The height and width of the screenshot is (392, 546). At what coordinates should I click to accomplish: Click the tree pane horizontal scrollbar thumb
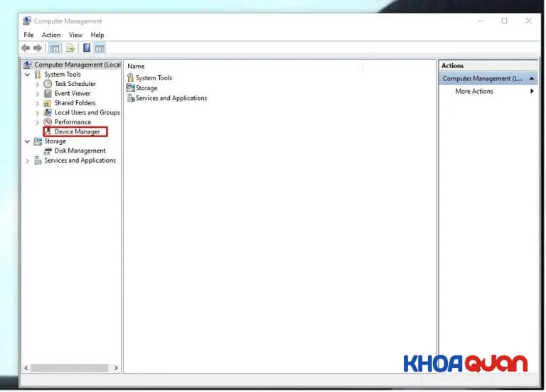click(x=69, y=368)
